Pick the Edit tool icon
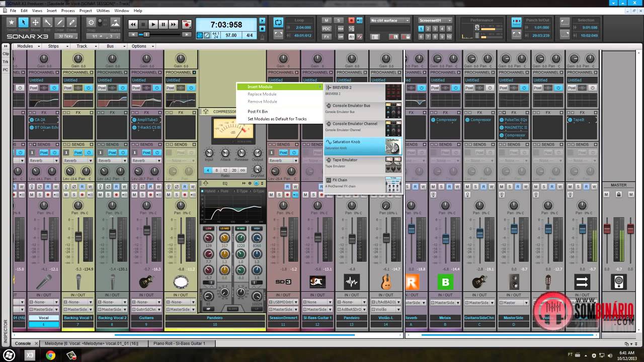The height and width of the screenshot is (362, 644). click(x=47, y=22)
